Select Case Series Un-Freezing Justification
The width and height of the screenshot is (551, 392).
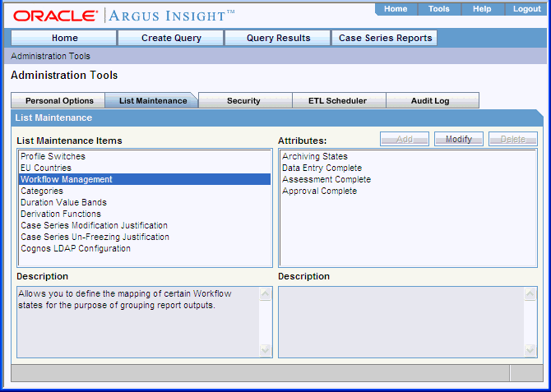point(145,237)
